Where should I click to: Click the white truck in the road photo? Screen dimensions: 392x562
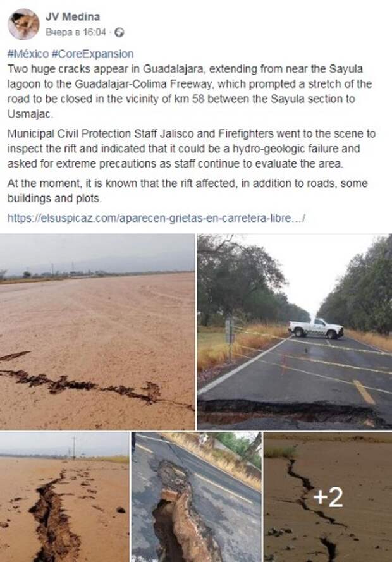[315, 328]
